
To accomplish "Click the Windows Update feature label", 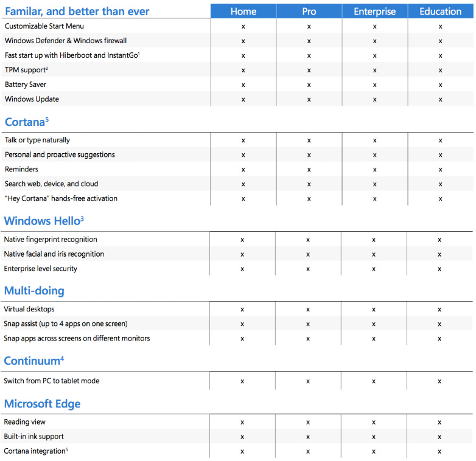I will pos(32,99).
